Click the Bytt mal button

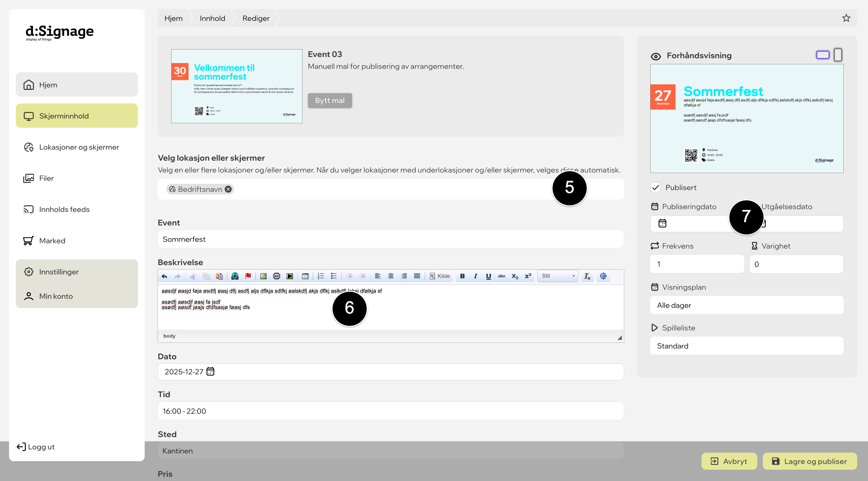tap(330, 100)
